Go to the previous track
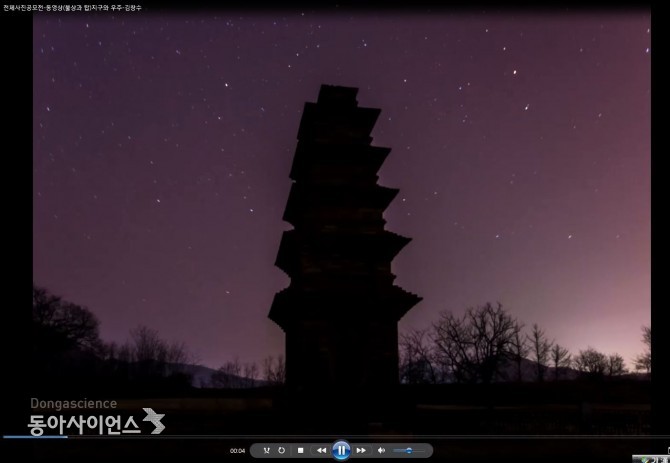This screenshot has width=670, height=463. [x=321, y=451]
